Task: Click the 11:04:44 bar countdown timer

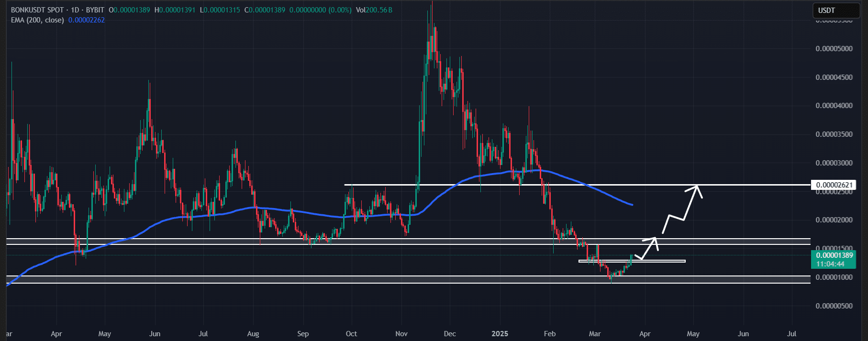Action: (x=830, y=264)
